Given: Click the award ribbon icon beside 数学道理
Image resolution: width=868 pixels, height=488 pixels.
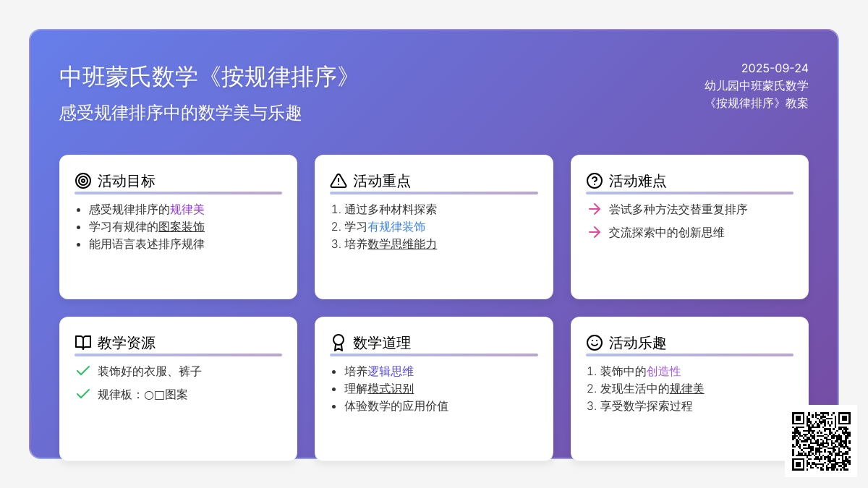Looking at the screenshot, I should coord(339,343).
